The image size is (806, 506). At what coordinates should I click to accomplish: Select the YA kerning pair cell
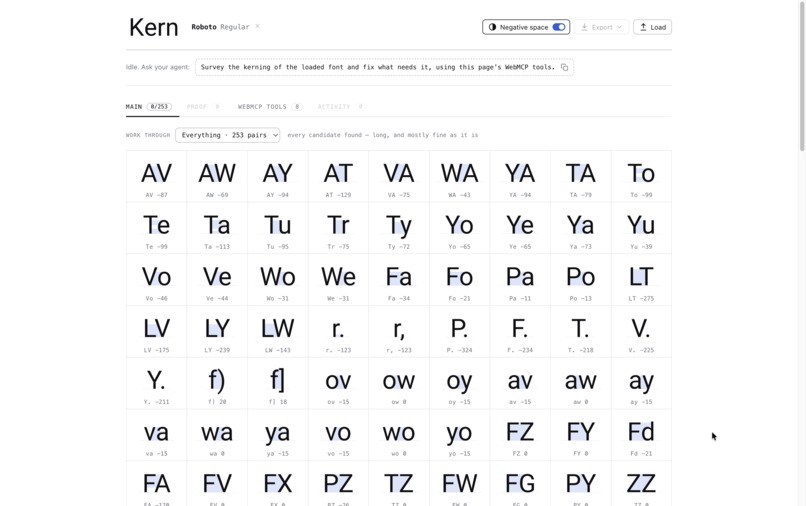tap(520, 176)
